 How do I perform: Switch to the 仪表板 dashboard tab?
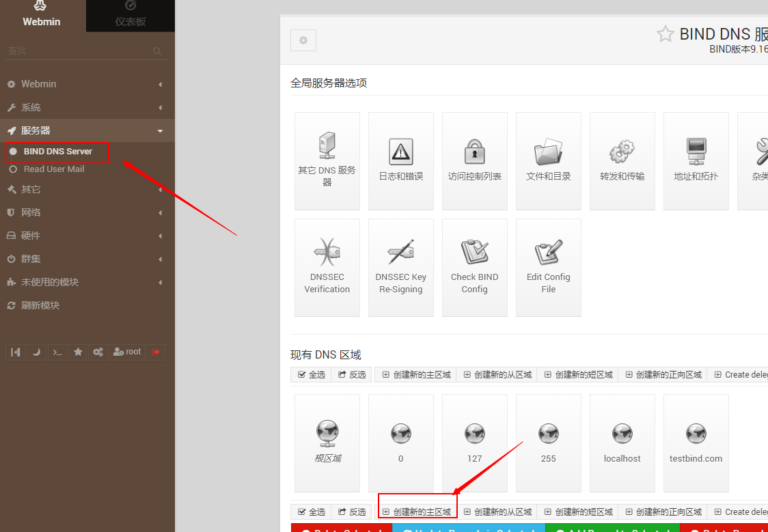point(131,15)
